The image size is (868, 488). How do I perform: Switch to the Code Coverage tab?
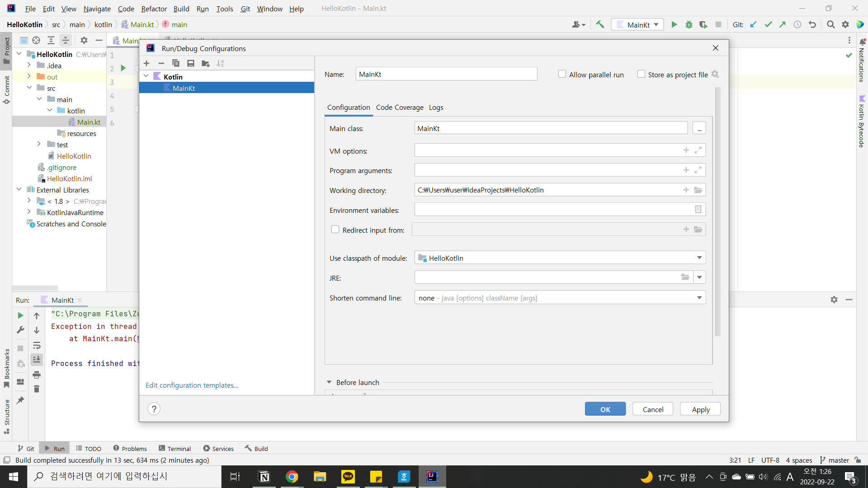pyautogui.click(x=400, y=108)
